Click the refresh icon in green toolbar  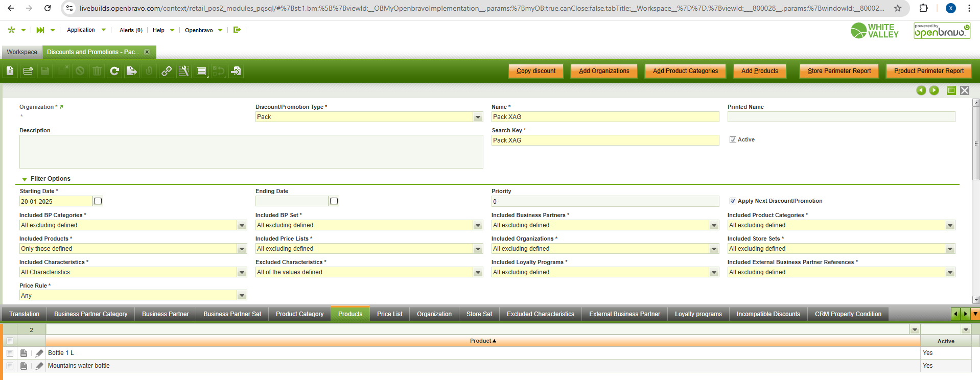[x=114, y=71]
